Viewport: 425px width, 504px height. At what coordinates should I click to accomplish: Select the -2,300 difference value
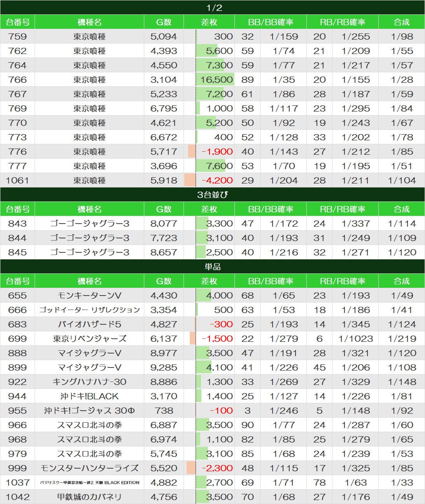pos(217,468)
